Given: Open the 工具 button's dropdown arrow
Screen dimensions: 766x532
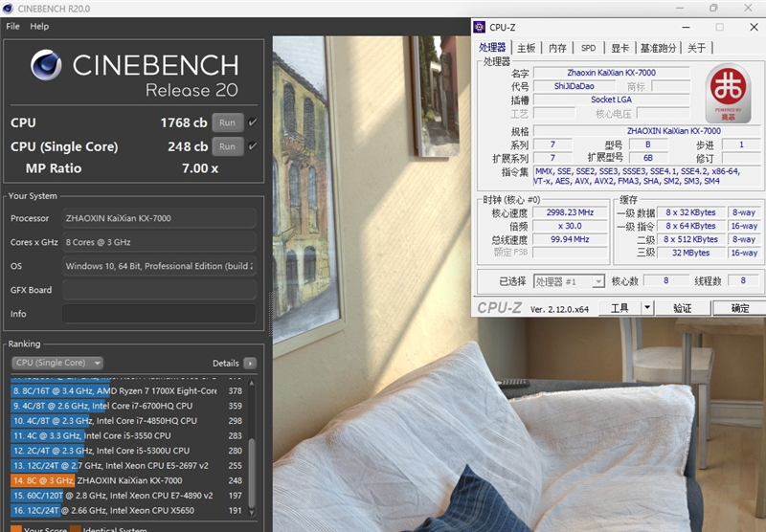Looking at the screenshot, I should click(x=647, y=308).
